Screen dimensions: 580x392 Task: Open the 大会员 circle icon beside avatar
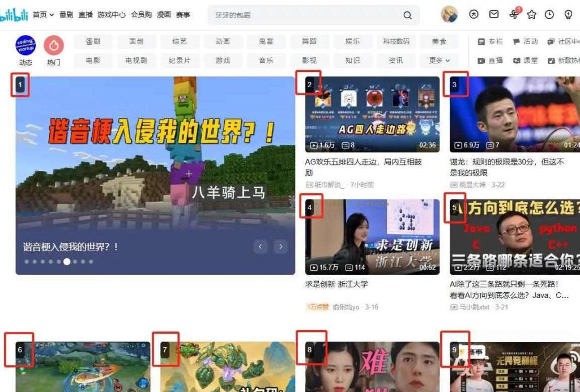[x=474, y=14]
